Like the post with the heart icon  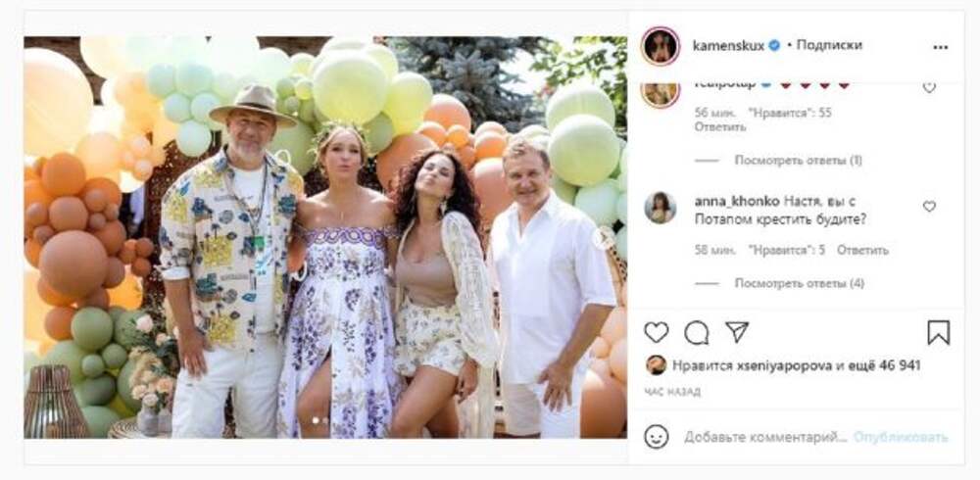click(657, 333)
